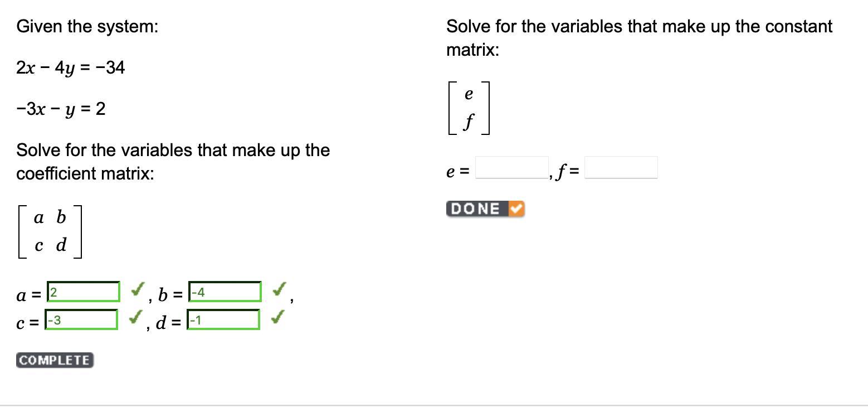Click the 'Given the system:' heading

pyautogui.click(x=87, y=26)
